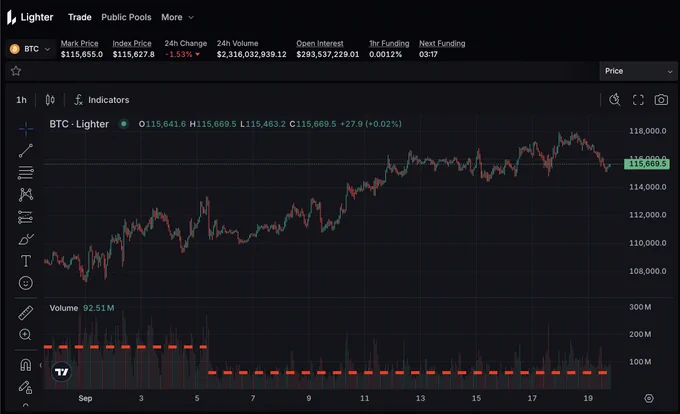Expand the More menu
The width and height of the screenshot is (680, 414).
(177, 17)
